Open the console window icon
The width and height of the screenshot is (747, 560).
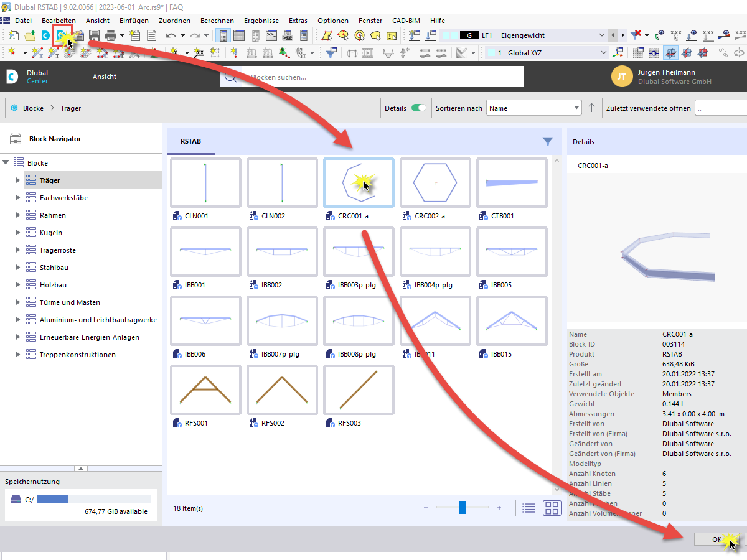pos(271,35)
